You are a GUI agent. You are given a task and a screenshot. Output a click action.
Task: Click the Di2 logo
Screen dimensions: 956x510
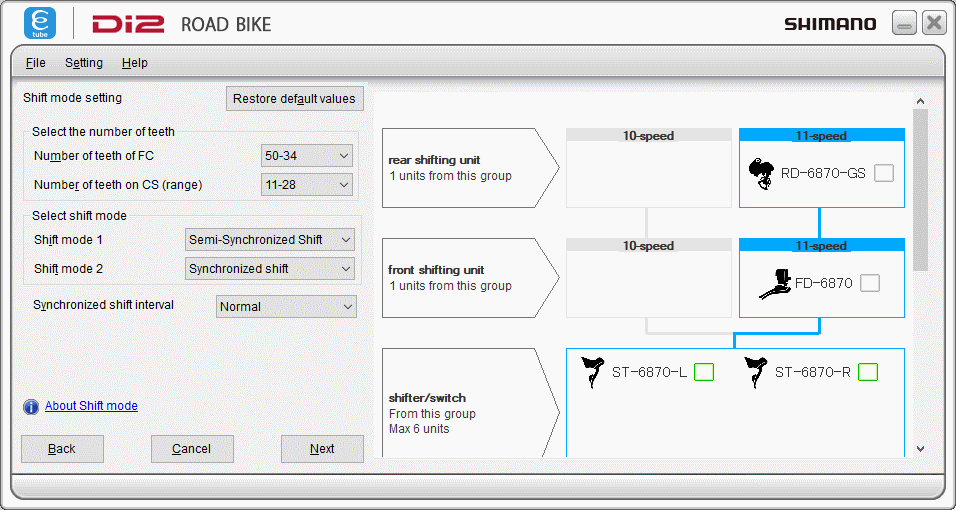(x=128, y=24)
